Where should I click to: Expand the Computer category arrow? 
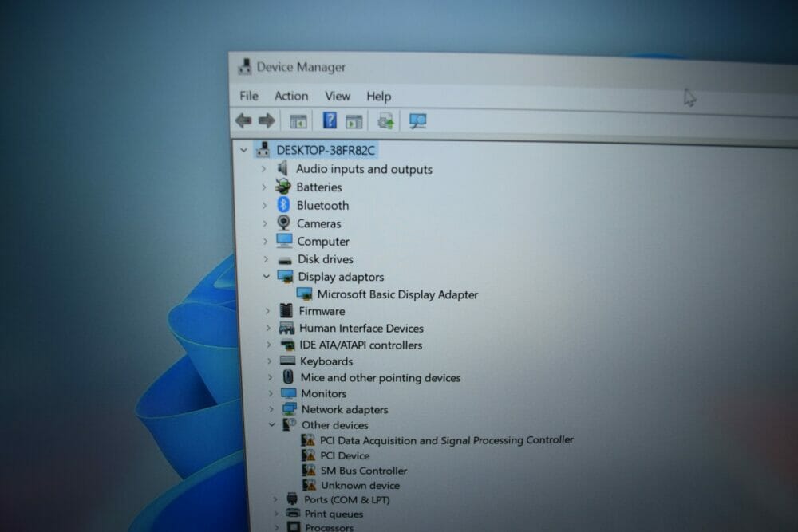265,241
